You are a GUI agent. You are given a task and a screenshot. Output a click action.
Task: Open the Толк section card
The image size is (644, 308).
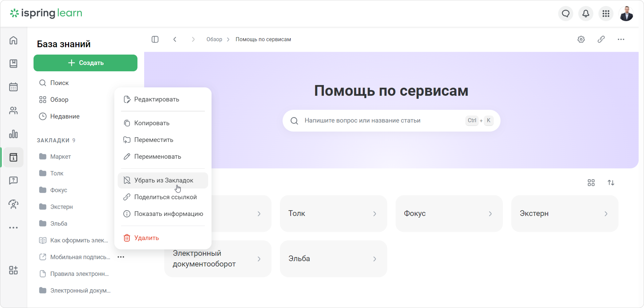pos(333,213)
